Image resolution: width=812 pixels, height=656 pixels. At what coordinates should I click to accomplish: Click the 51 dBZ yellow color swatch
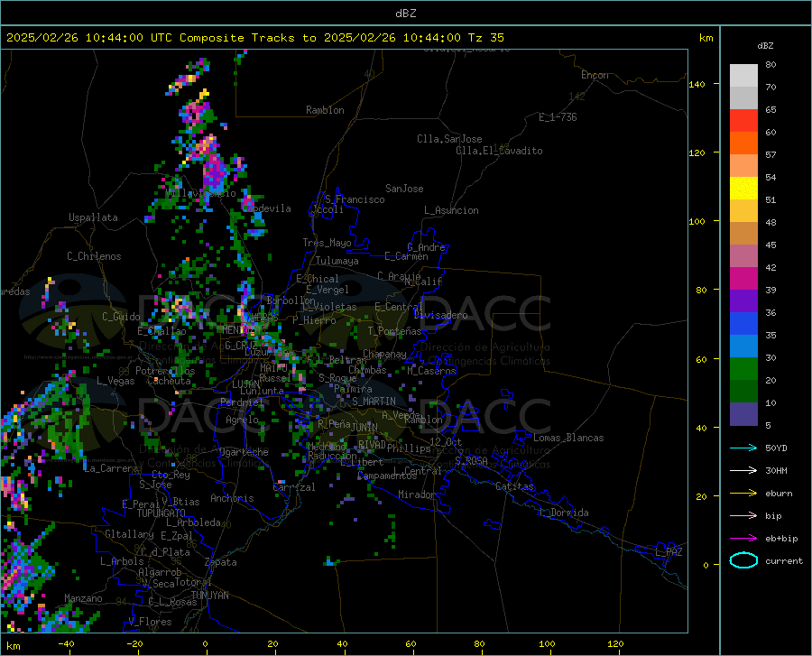click(743, 189)
